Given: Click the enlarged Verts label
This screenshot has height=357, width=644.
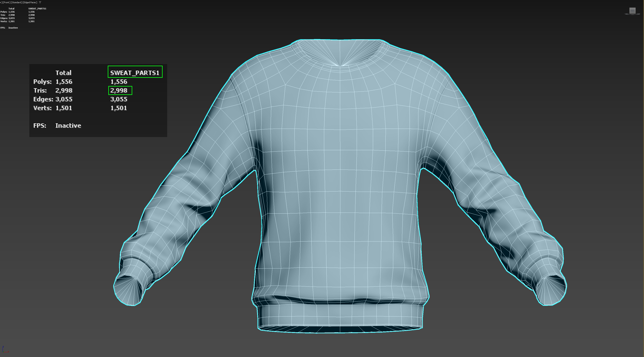Looking at the screenshot, I should 42,108.
